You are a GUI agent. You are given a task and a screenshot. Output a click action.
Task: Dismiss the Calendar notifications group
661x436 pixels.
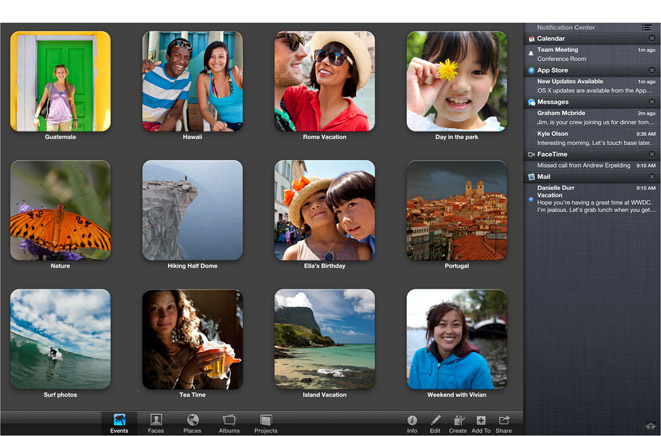tap(652, 38)
